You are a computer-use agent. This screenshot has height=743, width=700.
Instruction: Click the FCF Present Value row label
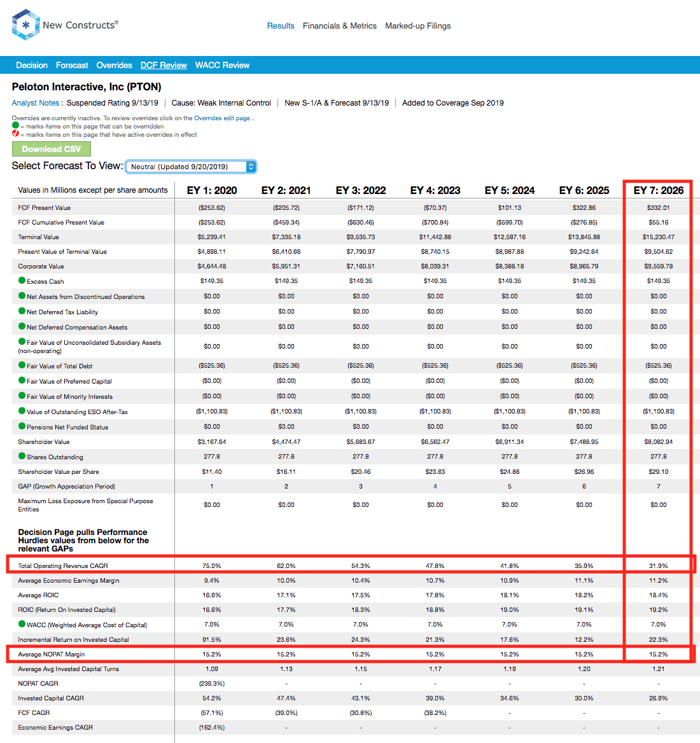44,207
